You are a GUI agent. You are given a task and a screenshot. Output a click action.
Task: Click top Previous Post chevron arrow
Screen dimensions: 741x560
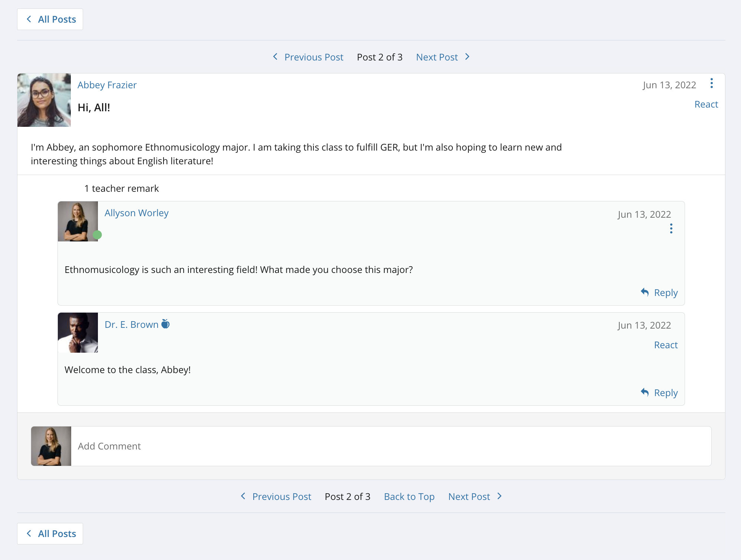click(x=275, y=57)
